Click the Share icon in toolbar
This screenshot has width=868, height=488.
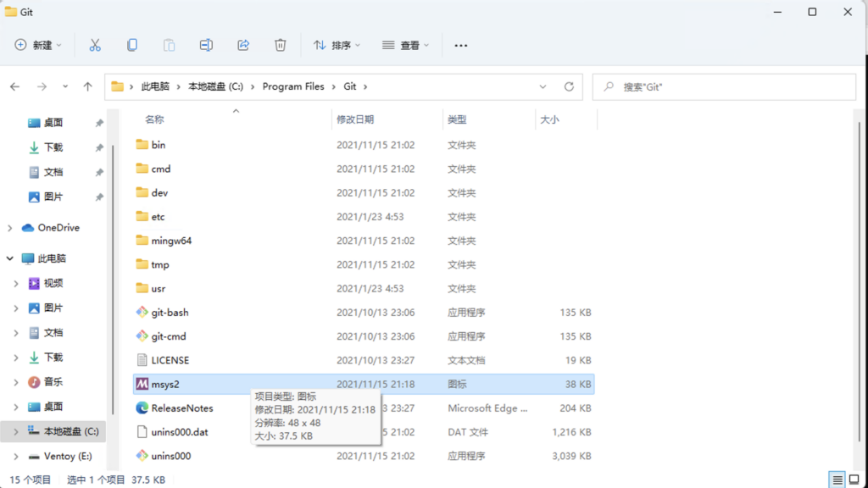point(243,46)
